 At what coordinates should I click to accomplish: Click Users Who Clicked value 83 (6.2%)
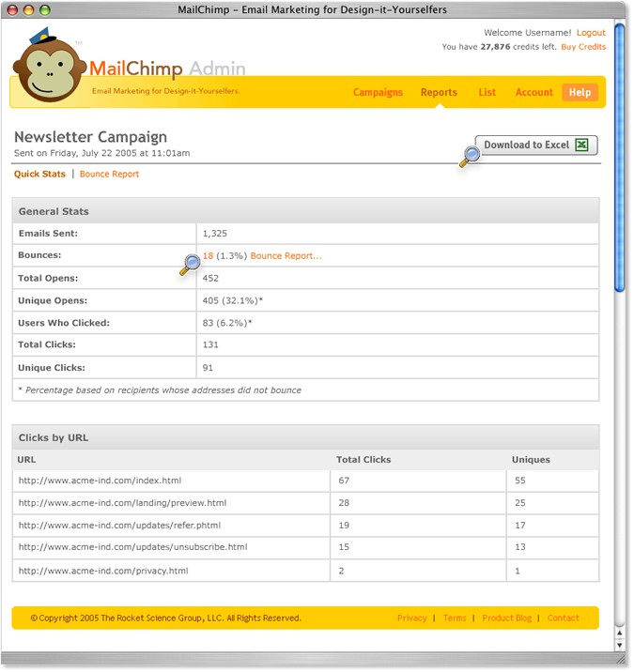pyautogui.click(x=227, y=323)
